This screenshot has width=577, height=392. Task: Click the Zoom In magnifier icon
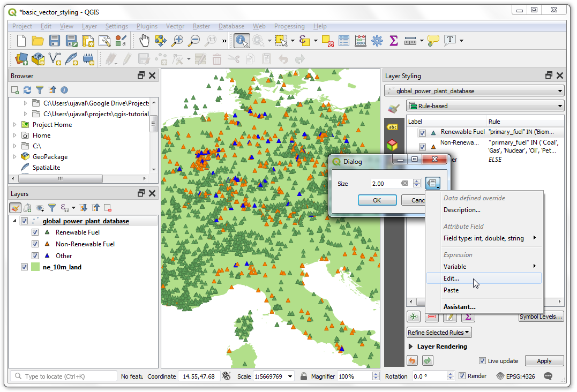(177, 41)
